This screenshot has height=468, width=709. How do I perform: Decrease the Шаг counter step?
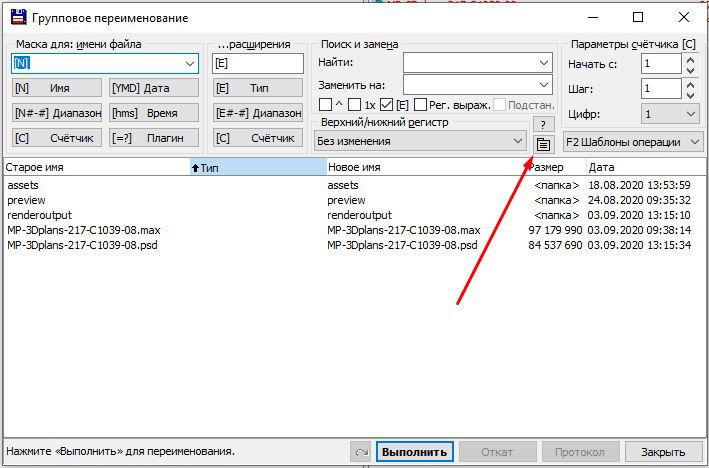(690, 95)
